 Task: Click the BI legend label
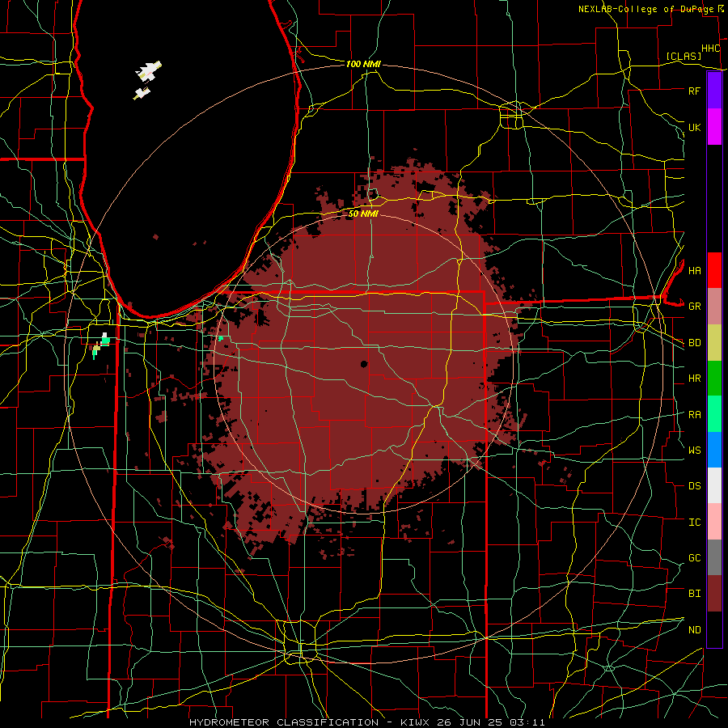694,594
